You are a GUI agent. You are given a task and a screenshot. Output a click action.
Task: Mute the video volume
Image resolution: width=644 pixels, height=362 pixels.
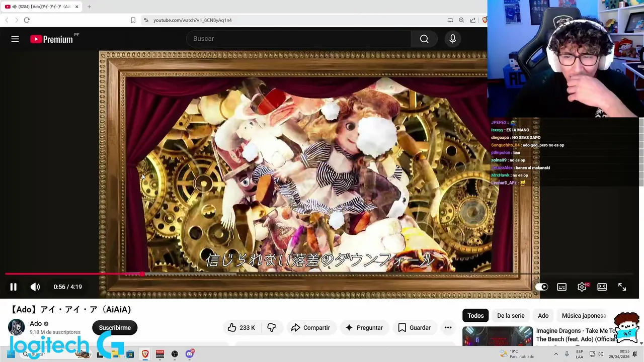tap(35, 287)
